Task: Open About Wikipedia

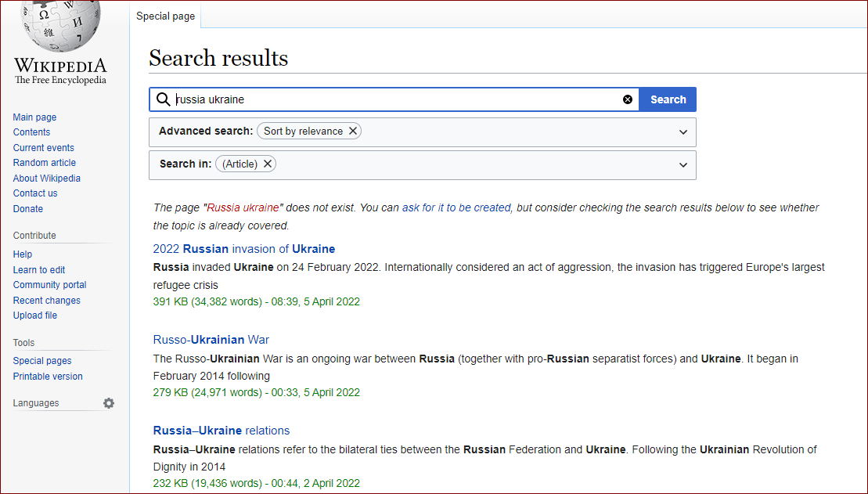Action: (46, 178)
